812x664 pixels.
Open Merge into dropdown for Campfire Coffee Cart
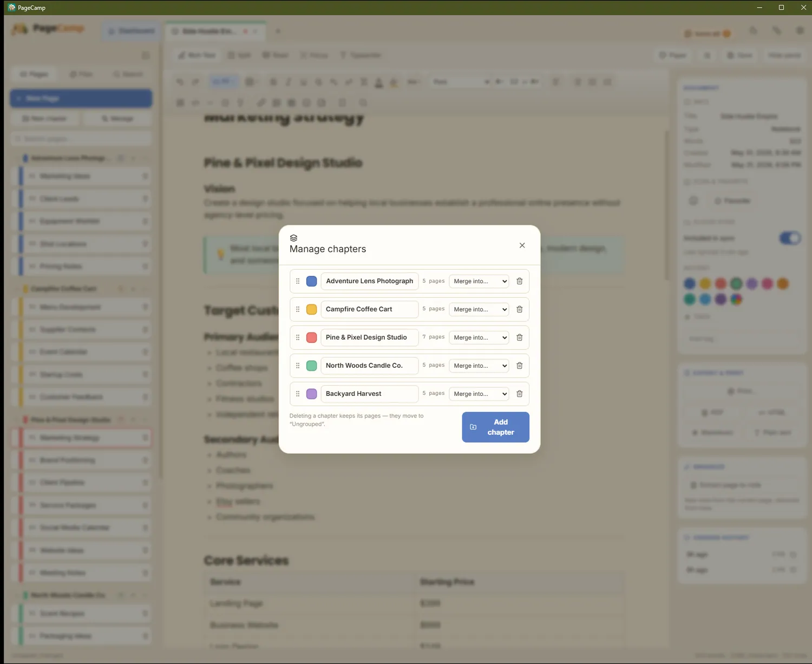(x=479, y=309)
